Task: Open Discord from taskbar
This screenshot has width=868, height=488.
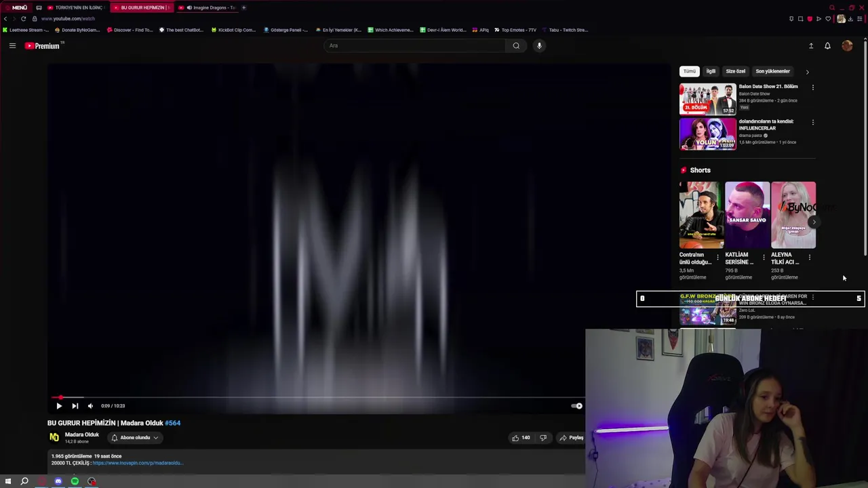Action: coord(58,481)
